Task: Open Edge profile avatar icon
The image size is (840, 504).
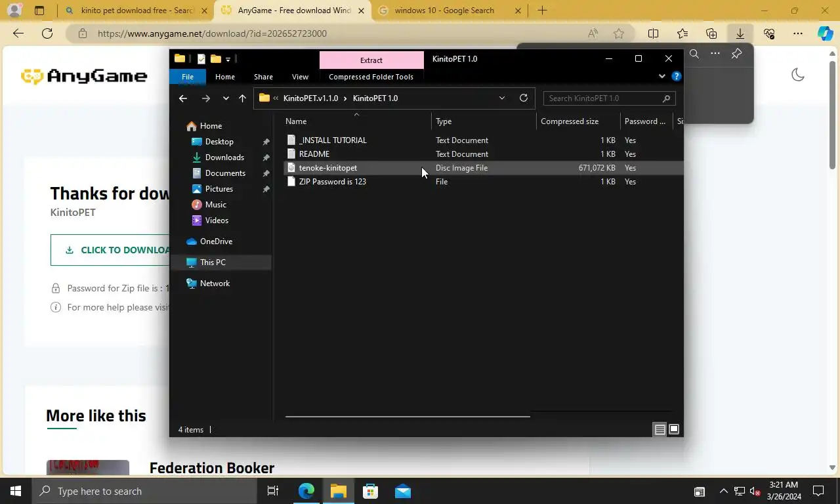Action: tap(14, 10)
